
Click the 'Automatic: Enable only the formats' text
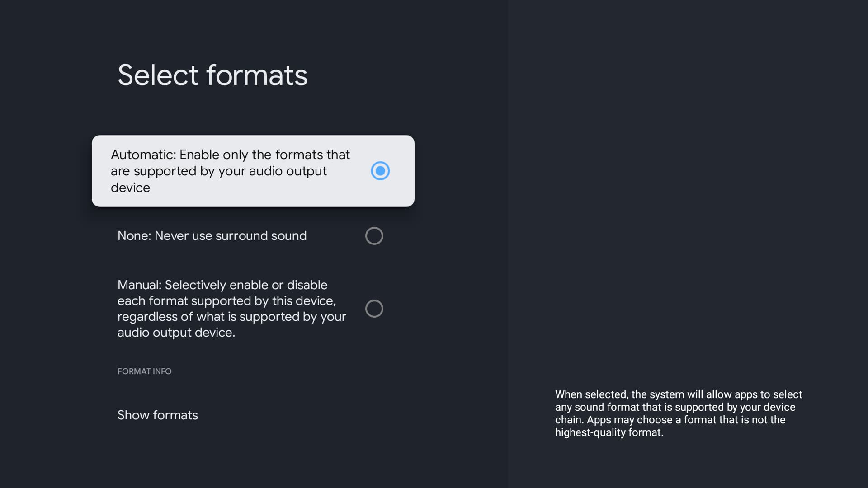point(230,155)
